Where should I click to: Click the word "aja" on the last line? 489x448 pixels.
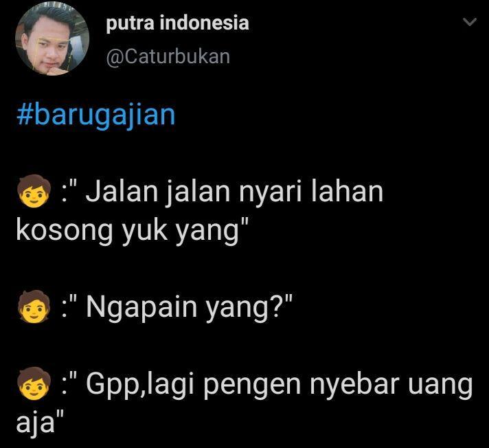[x=35, y=424]
